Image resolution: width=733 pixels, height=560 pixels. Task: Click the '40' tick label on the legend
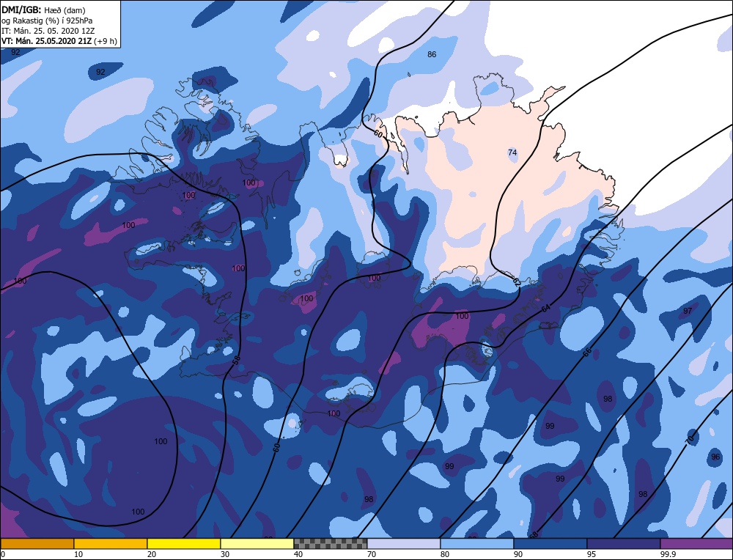[298, 554]
